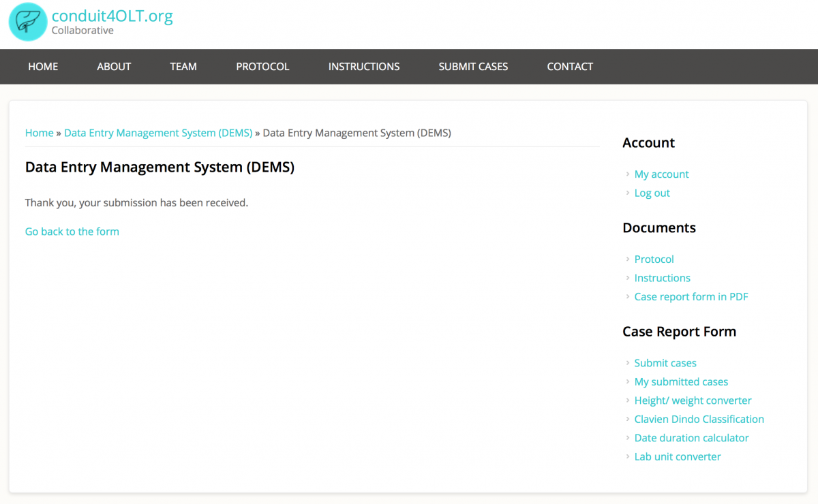Select TEAM in the navigation bar
The height and width of the screenshot is (504, 818).
tap(183, 67)
